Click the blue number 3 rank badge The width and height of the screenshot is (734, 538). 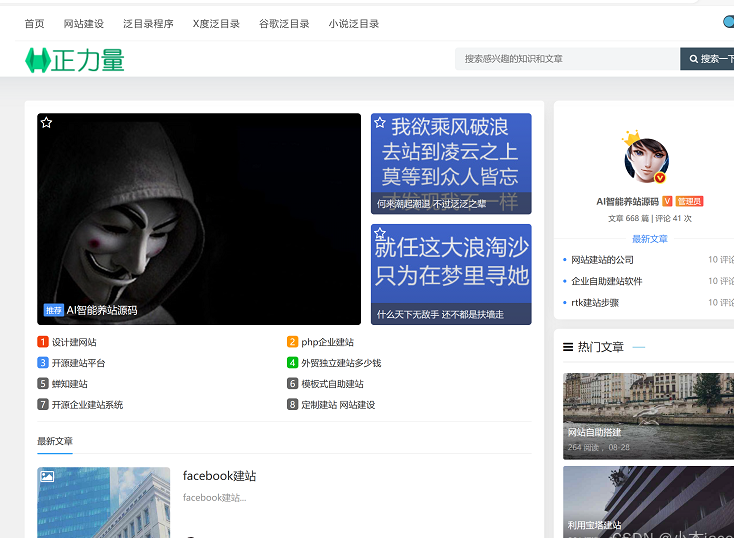[43, 362]
